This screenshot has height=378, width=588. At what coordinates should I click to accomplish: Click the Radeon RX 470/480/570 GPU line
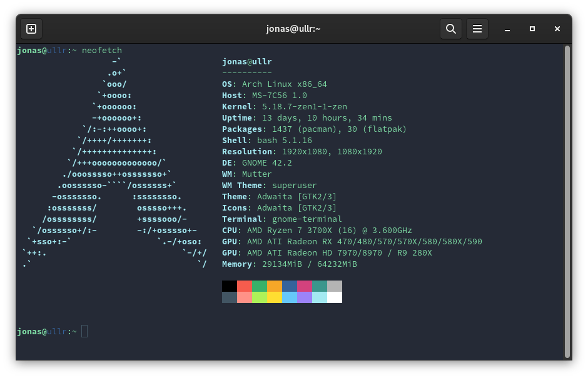pos(352,241)
